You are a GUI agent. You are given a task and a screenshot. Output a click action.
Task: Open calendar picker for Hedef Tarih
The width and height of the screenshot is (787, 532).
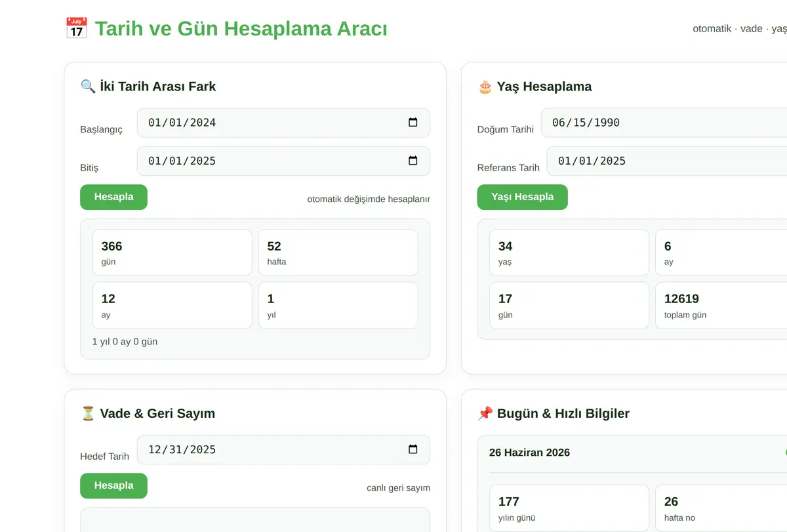click(x=413, y=449)
